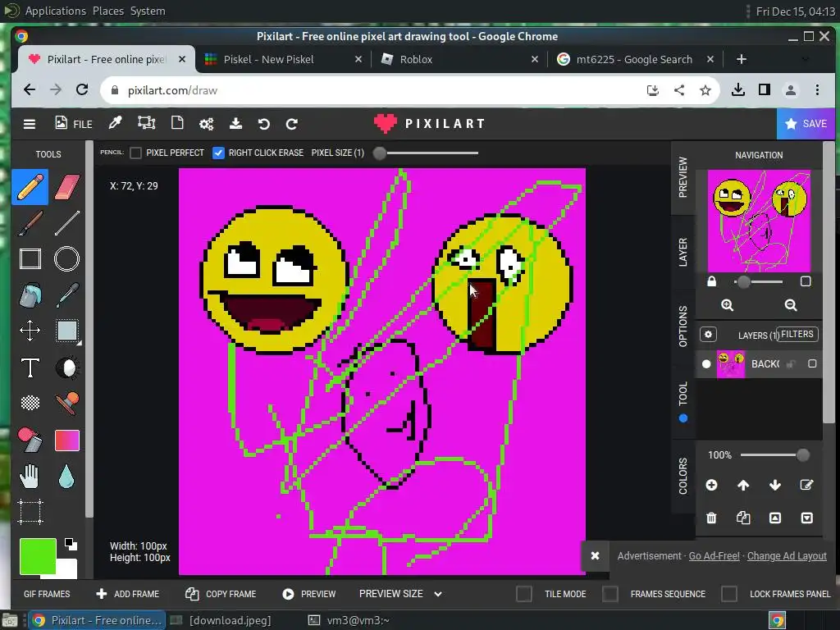Enable Lock Frames Panel checkbox

pos(729,594)
